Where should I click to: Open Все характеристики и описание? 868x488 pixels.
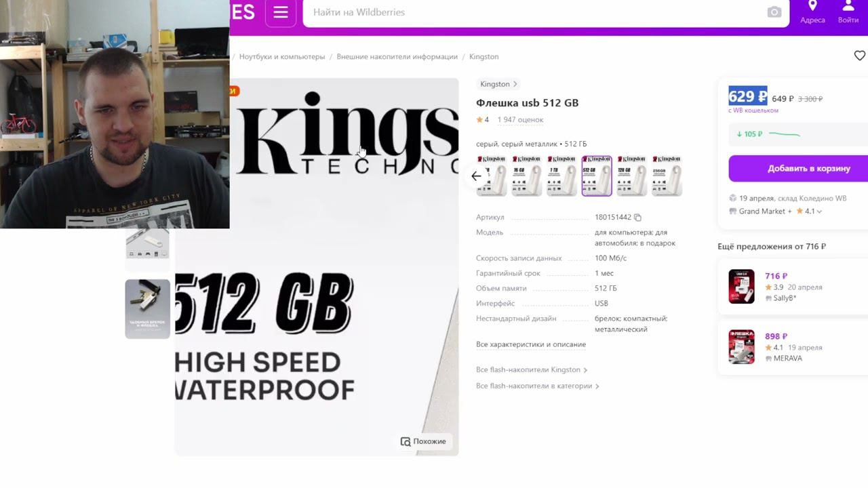coord(531,344)
